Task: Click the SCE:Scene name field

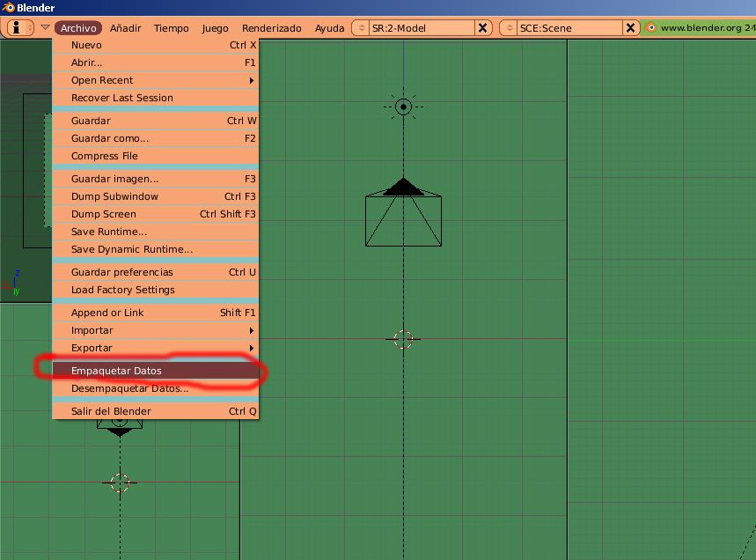Action: tap(570, 28)
